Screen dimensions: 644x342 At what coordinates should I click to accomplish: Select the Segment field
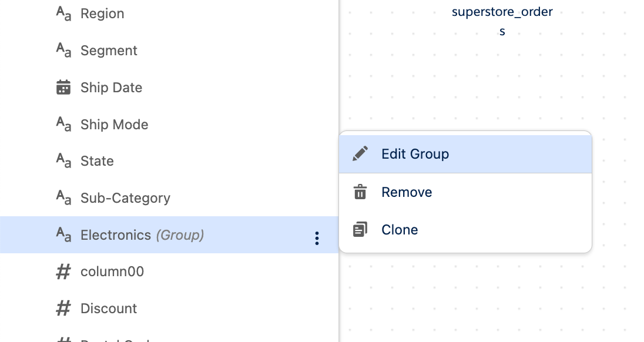(109, 51)
